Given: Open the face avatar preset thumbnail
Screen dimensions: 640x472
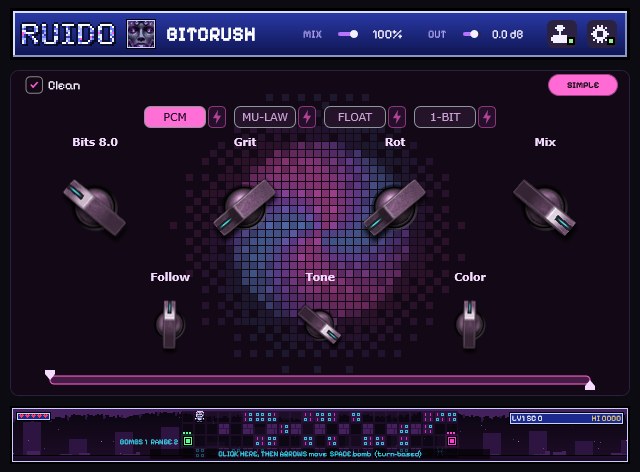Looking at the screenshot, I should 141,34.
